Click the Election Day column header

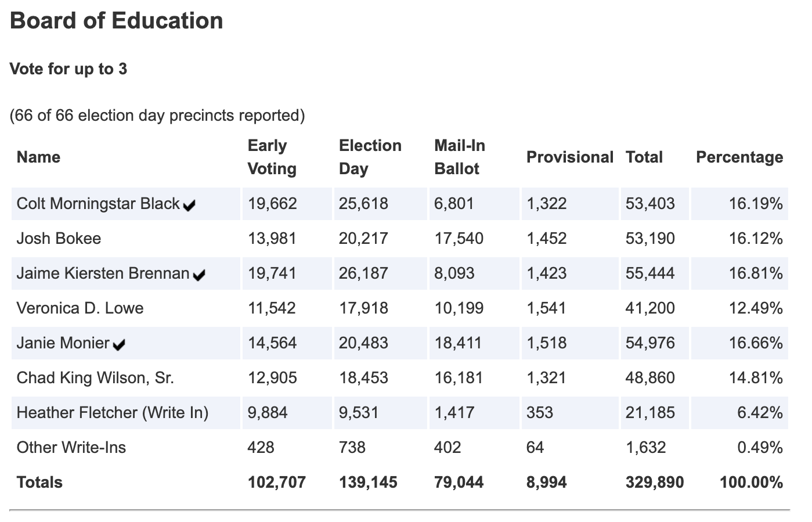tap(370, 157)
